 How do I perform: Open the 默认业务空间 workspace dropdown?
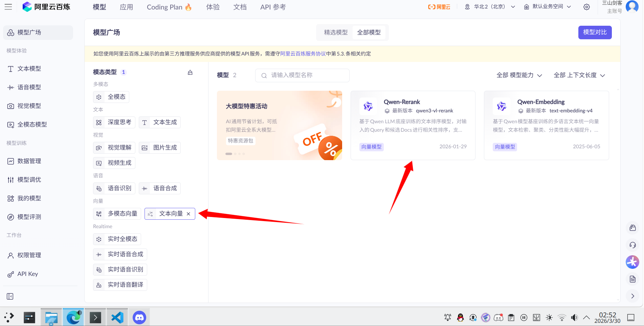(548, 7)
